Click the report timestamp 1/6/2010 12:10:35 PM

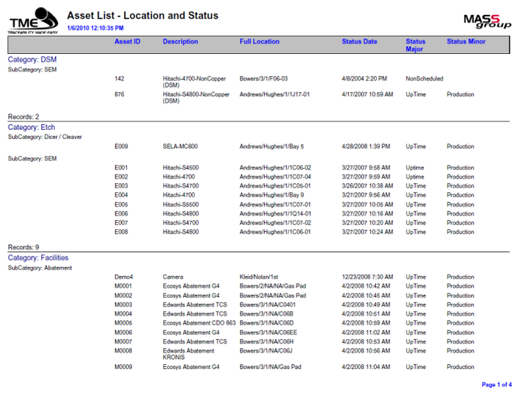point(95,28)
